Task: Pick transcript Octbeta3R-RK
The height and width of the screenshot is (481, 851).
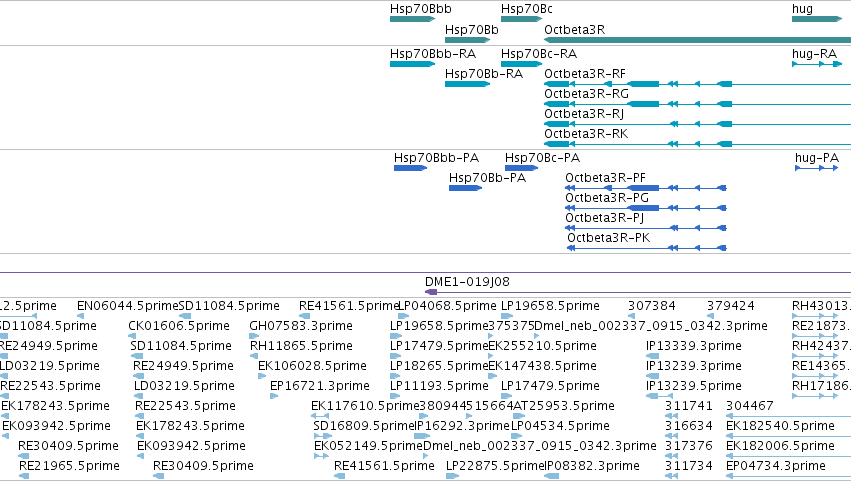Action: pyautogui.click(x=697, y=144)
